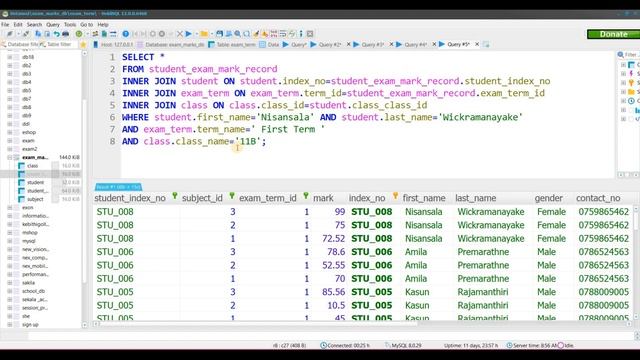Open the Search menu
The image size is (640, 360).
click(34, 24)
